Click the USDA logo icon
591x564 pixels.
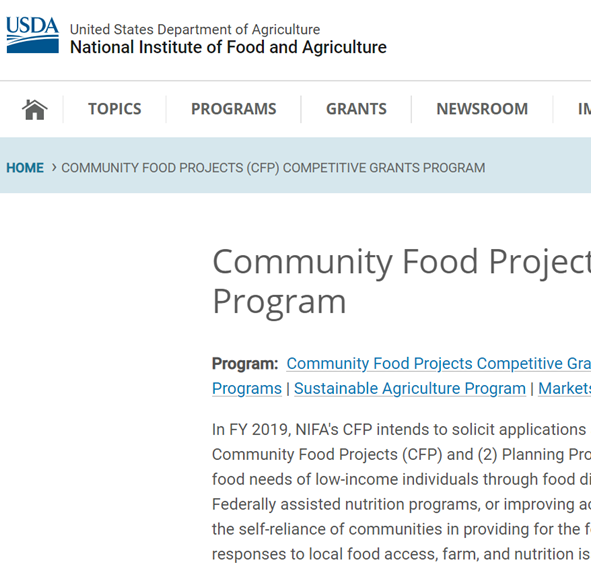[32, 35]
